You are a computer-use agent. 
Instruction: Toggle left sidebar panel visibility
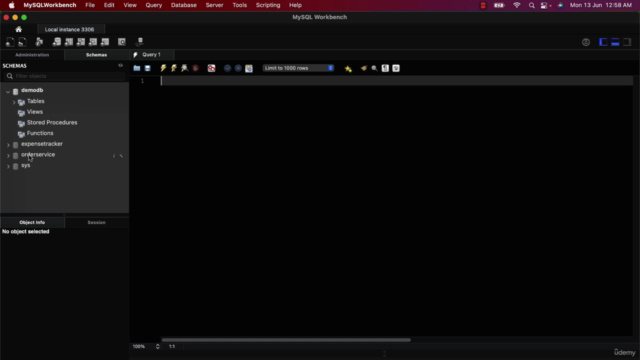pyautogui.click(x=603, y=42)
